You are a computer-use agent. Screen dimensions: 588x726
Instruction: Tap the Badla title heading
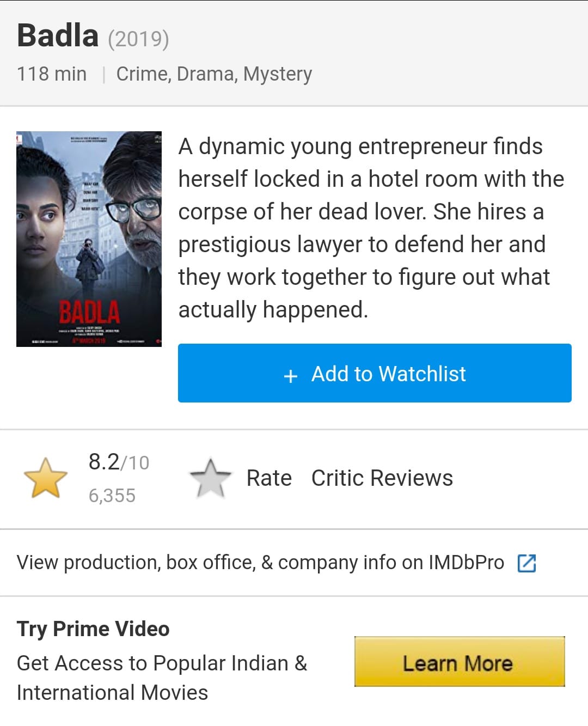coord(58,35)
